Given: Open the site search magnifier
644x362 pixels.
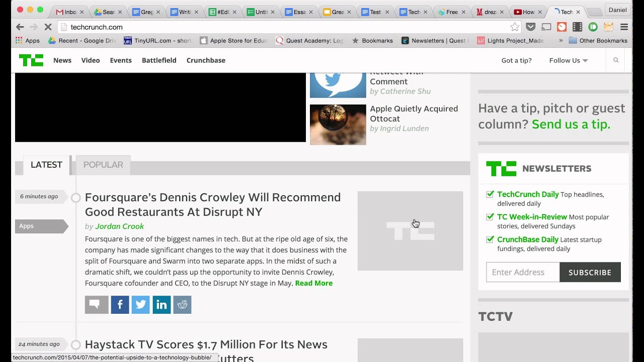Looking at the screenshot, I should coord(616,60).
